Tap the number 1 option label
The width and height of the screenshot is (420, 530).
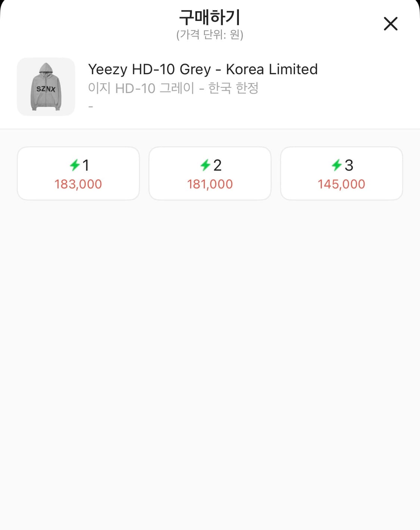coord(86,165)
